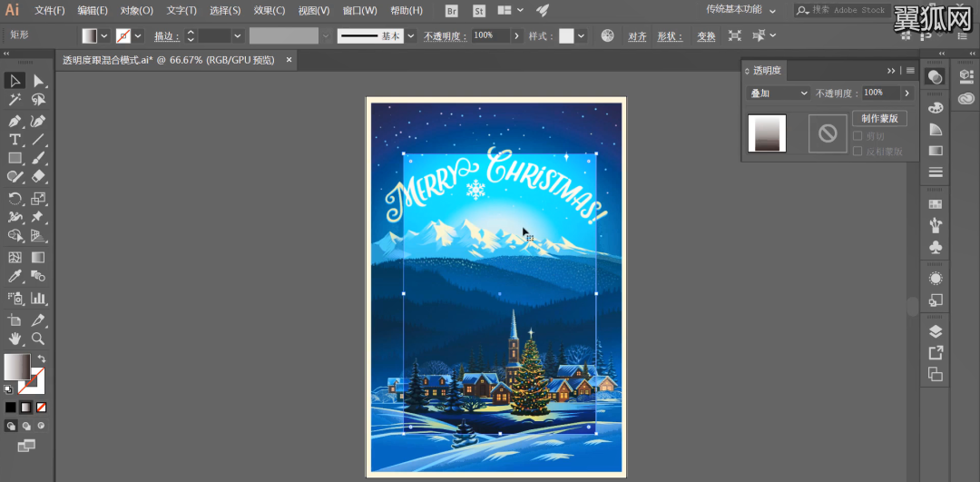
Task: Expand transparency panel opacity slider arrow
Action: 906,93
